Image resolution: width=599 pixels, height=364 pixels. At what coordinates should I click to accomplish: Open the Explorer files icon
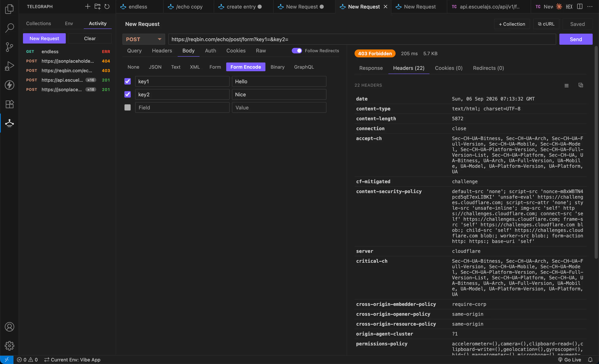[9, 9]
